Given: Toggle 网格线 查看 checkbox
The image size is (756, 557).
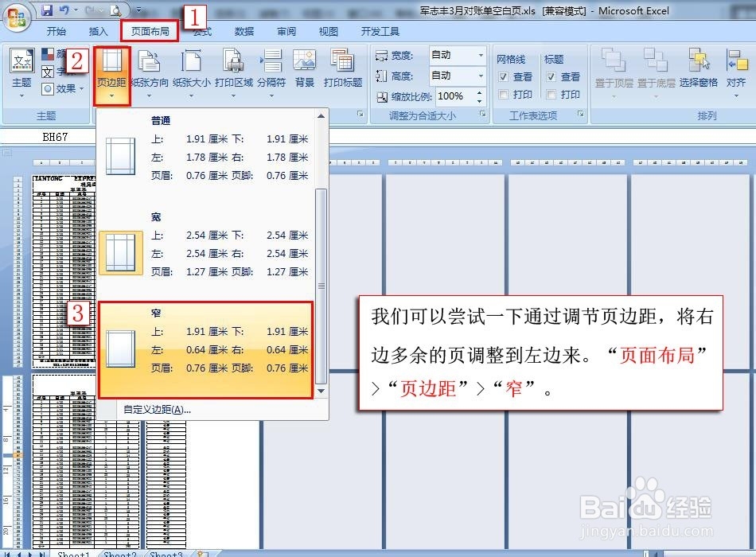Looking at the screenshot, I should click(x=504, y=76).
